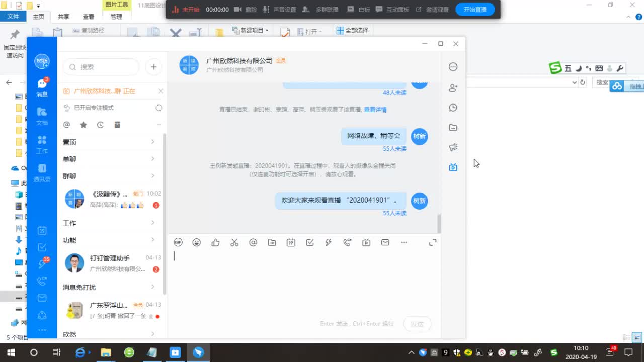Click the refresh icon beside 已开启专注模式
This screenshot has height=362, width=644.
(158, 108)
